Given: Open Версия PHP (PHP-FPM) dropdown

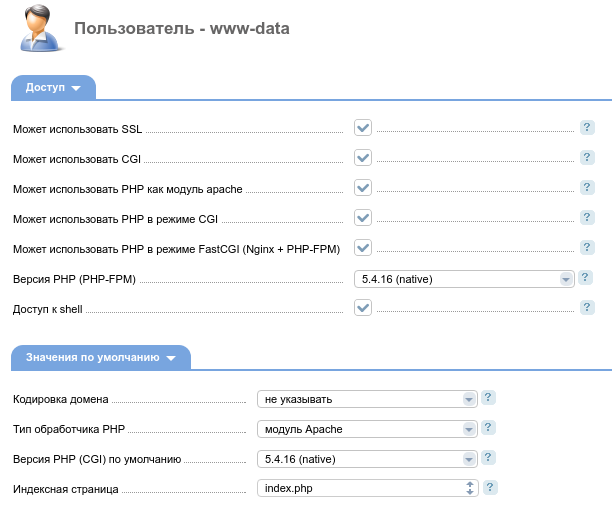Looking at the screenshot, I should click(x=464, y=279).
